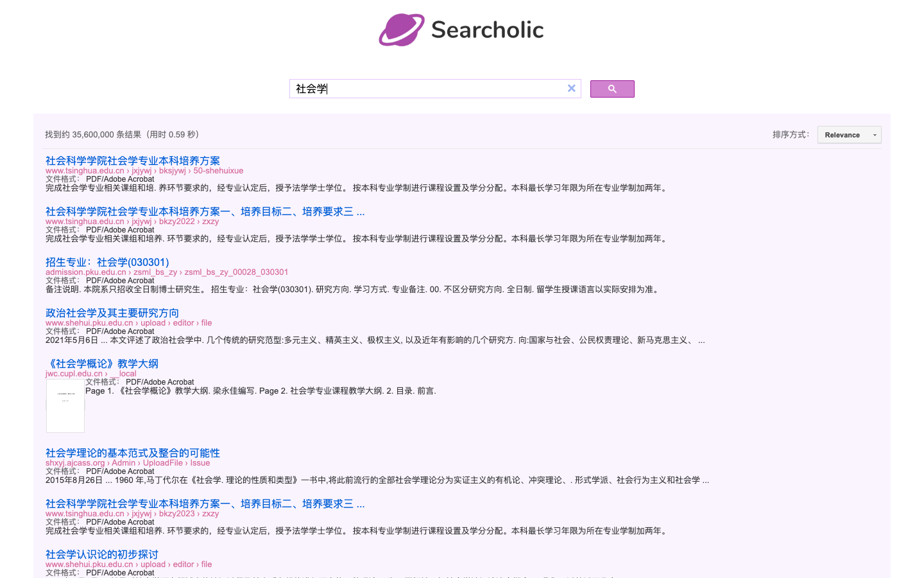Visit the shxyj.ajcass.org source link
Viewport: 924px width, 578px height.
[x=75, y=462]
